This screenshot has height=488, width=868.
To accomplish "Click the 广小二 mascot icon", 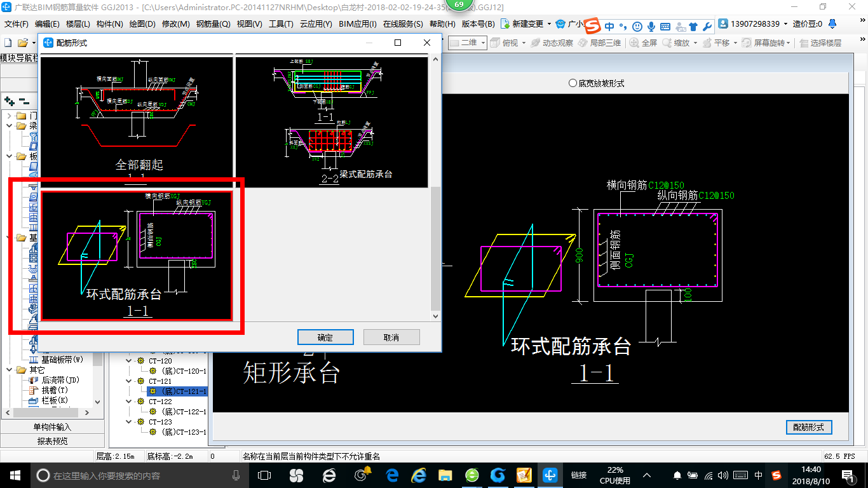I will click(x=560, y=24).
